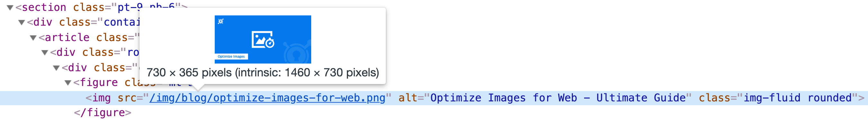Click the small logo icon in preview corner
Image resolution: width=868 pixels, height=120 pixels.
[x=221, y=21]
